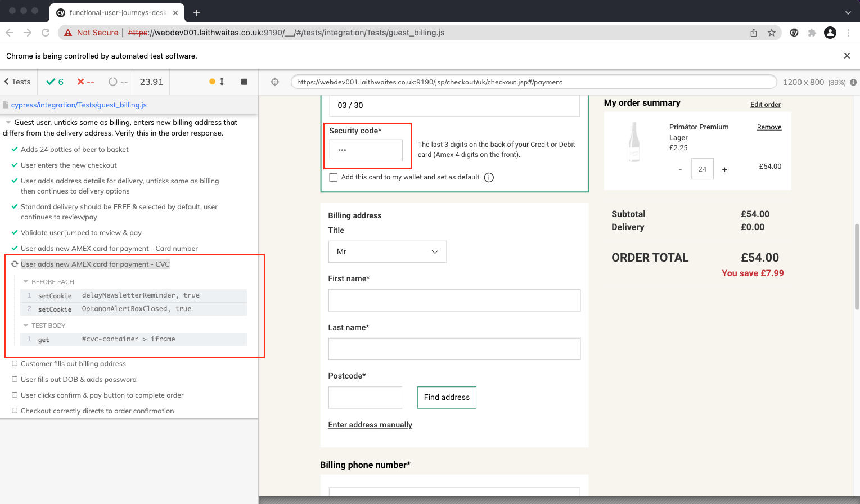Go back to the Tests list
The image size is (860, 504).
(17, 82)
